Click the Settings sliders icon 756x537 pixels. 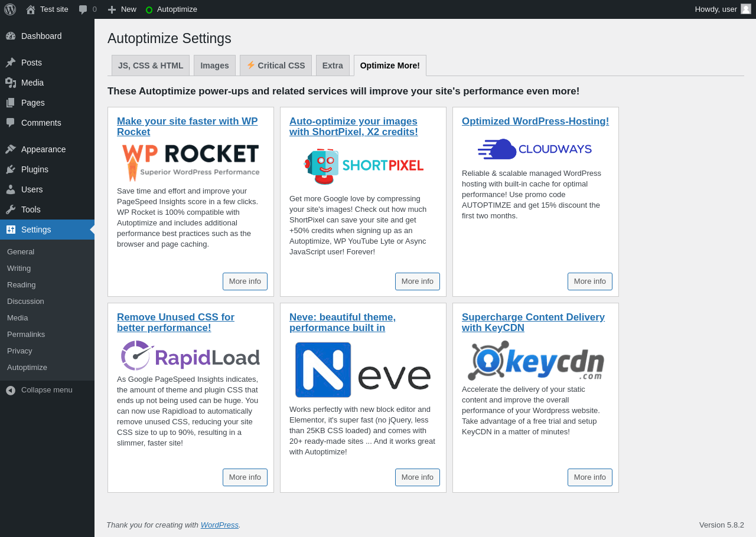11,230
